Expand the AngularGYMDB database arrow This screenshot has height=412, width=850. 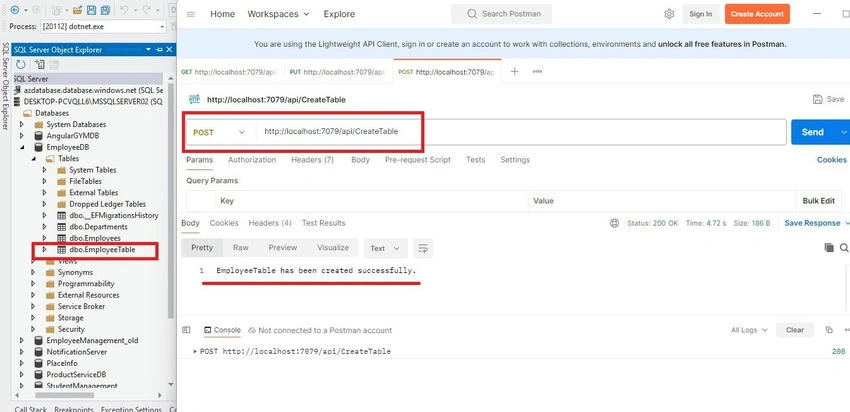tap(22, 136)
